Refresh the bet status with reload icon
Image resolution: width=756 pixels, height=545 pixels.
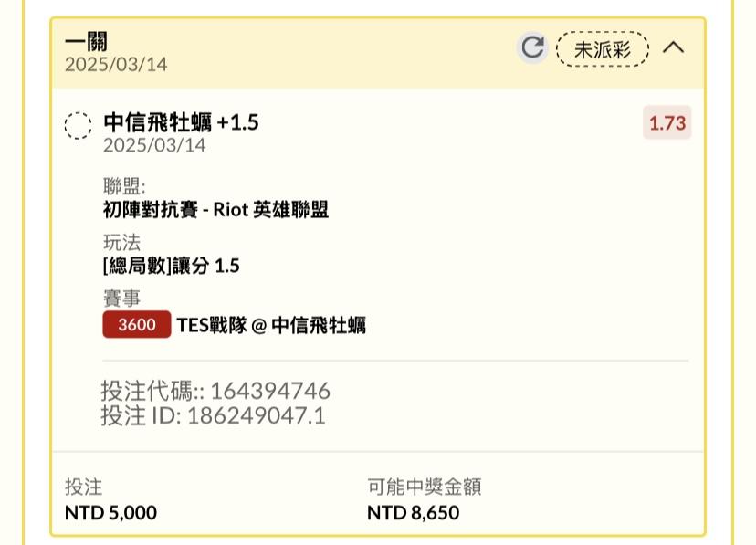(x=532, y=47)
